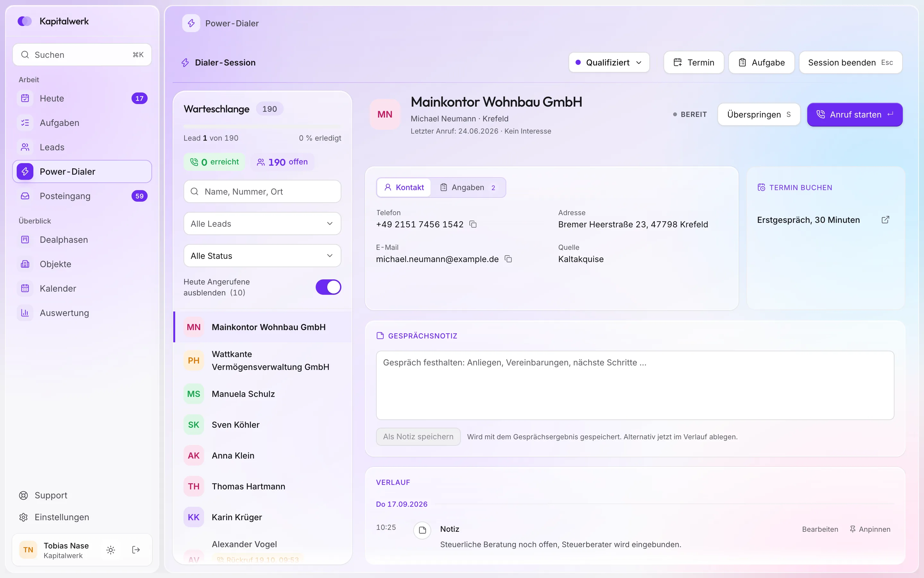End session with Session beenden
The height and width of the screenshot is (578, 924).
[x=850, y=62]
